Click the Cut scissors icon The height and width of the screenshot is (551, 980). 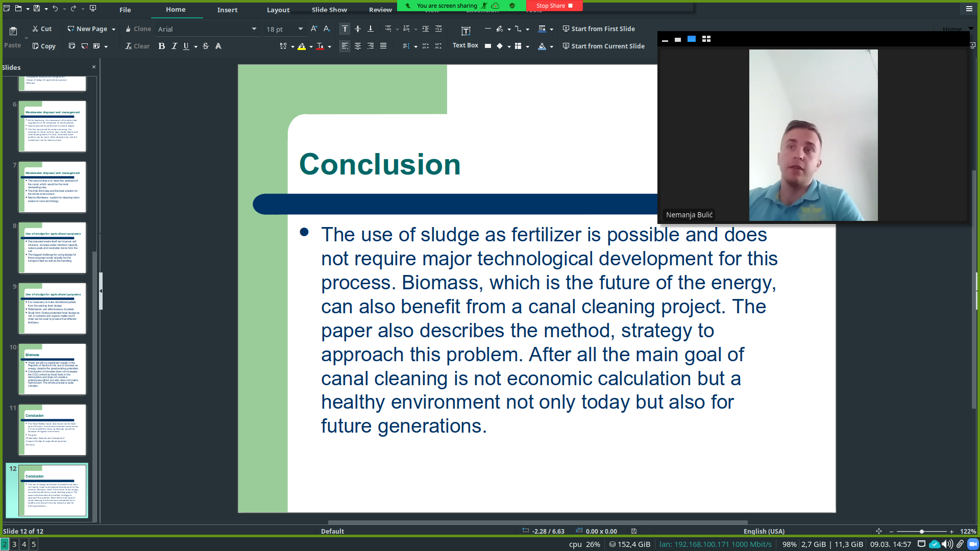click(35, 29)
